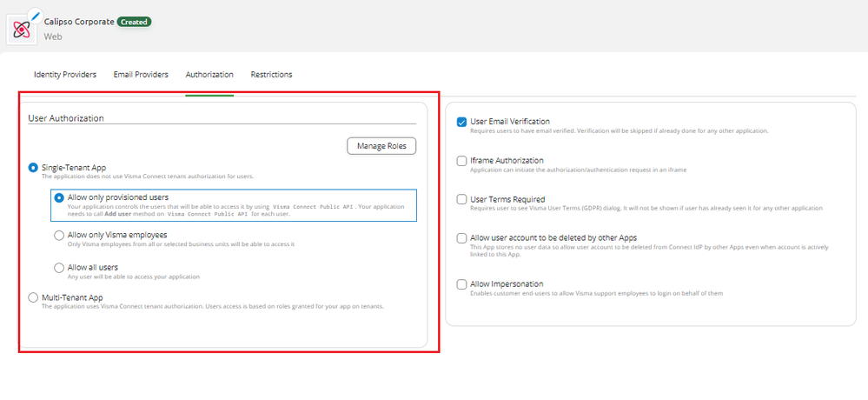
Task: Click the User Authorization section heading
Action: click(x=66, y=118)
